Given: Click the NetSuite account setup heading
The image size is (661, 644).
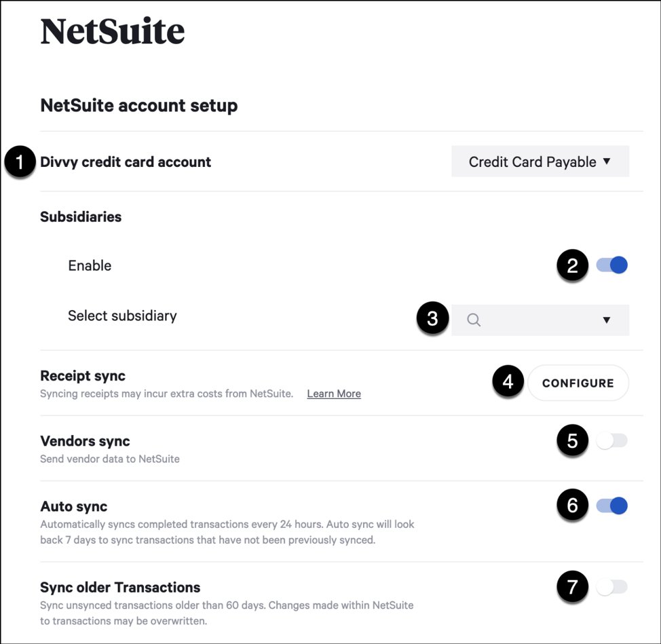Looking at the screenshot, I should point(139,106).
